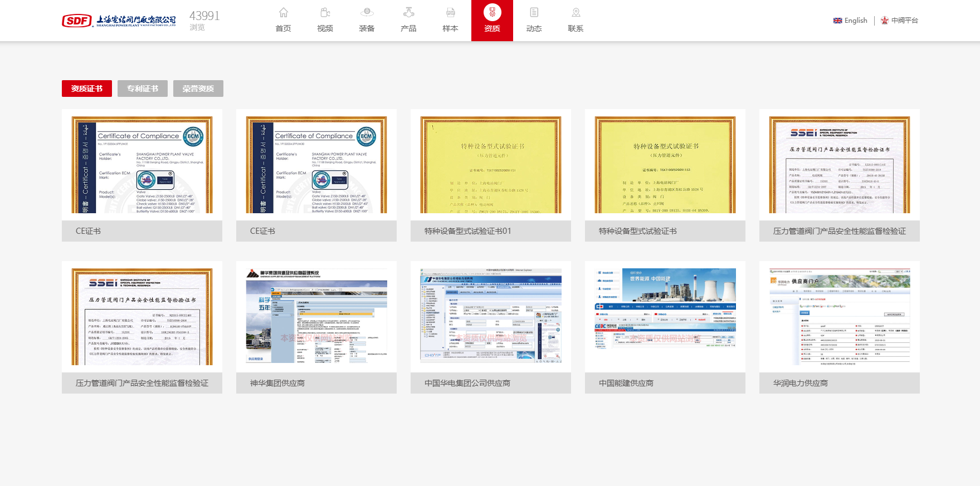Select the 资质证书 tab

click(87, 89)
